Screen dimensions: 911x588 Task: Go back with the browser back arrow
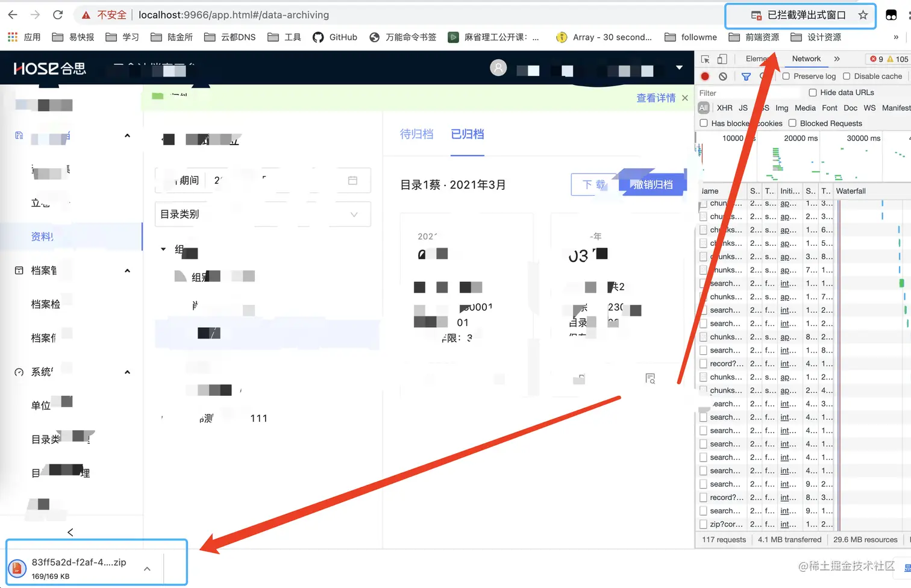[x=13, y=14]
